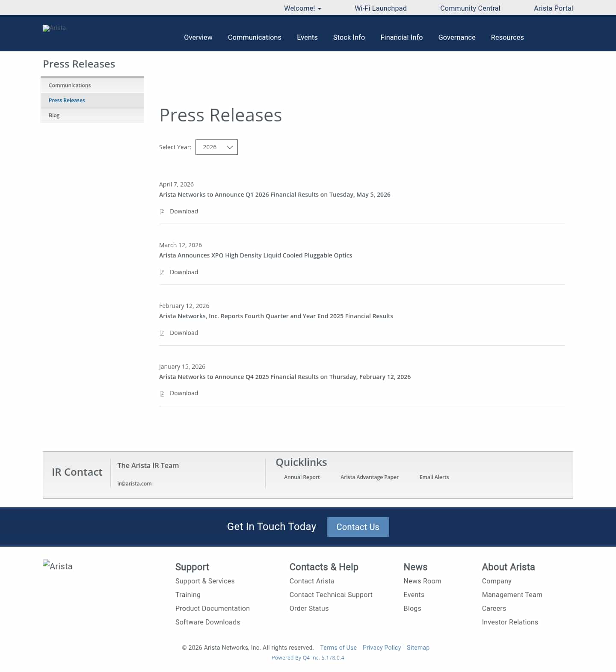616x672 pixels.
Task: Open the Arista Portal link
Action: tap(553, 8)
